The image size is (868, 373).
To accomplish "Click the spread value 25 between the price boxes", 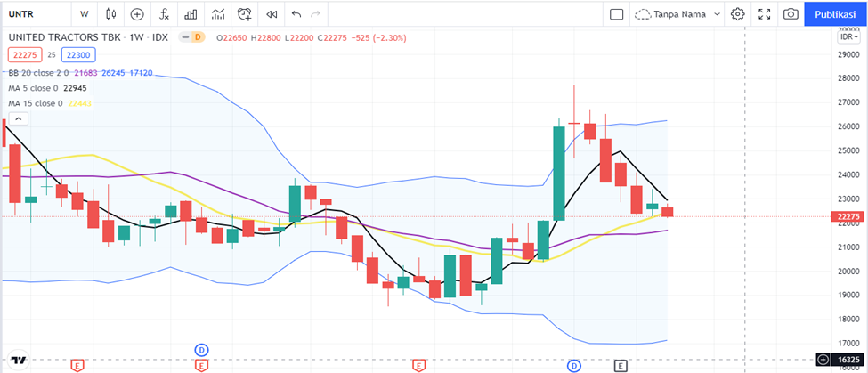I will point(52,55).
